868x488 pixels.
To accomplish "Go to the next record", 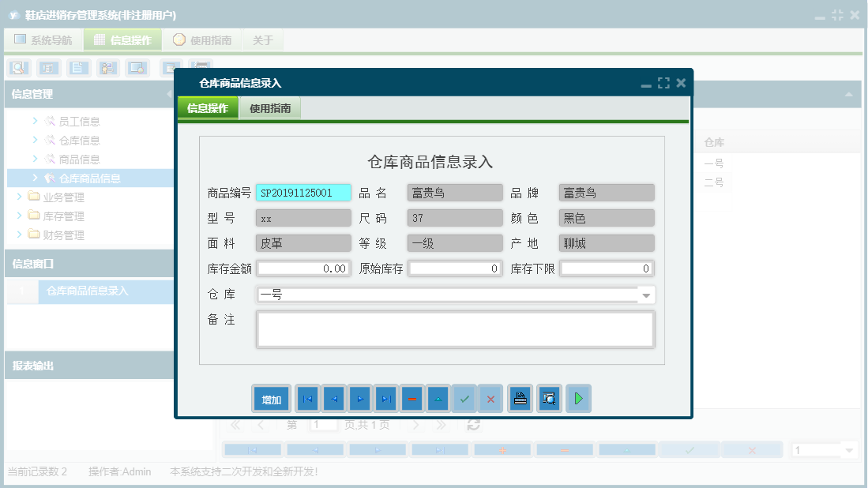I will point(360,399).
